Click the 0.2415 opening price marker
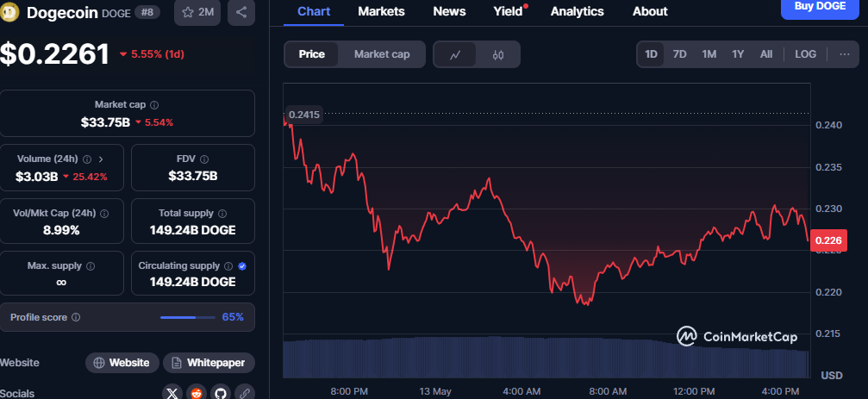 [303, 114]
